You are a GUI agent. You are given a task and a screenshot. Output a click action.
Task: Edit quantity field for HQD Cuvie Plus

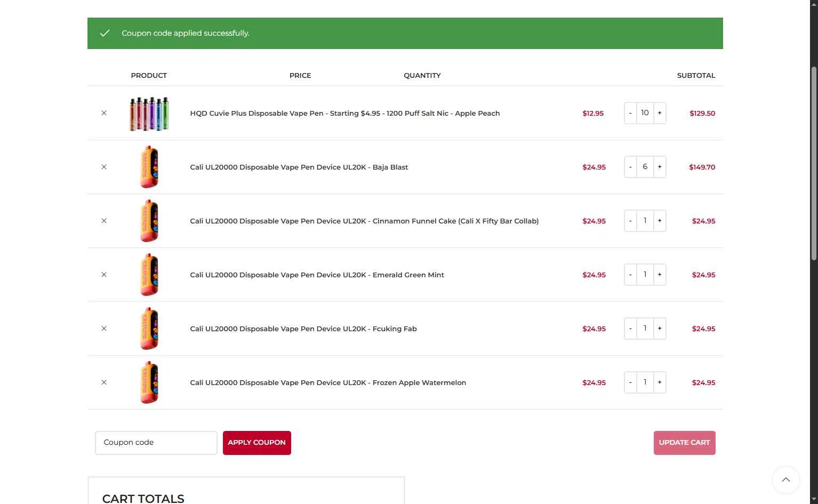pyautogui.click(x=645, y=113)
